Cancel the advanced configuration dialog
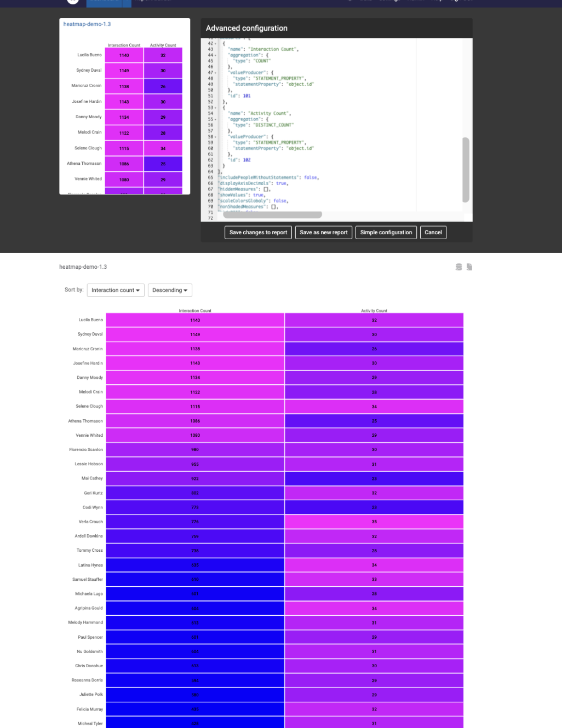 click(x=433, y=233)
